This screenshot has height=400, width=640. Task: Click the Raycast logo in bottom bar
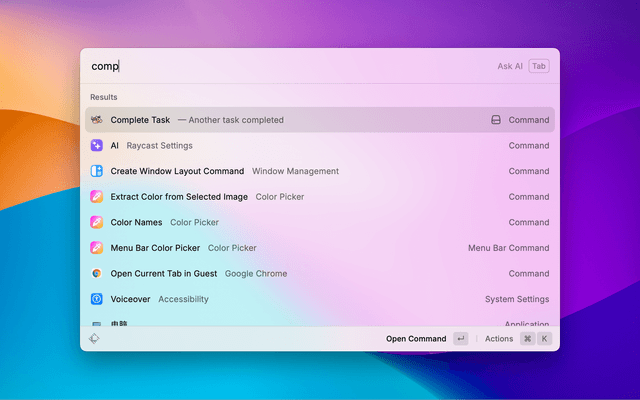tap(94, 339)
